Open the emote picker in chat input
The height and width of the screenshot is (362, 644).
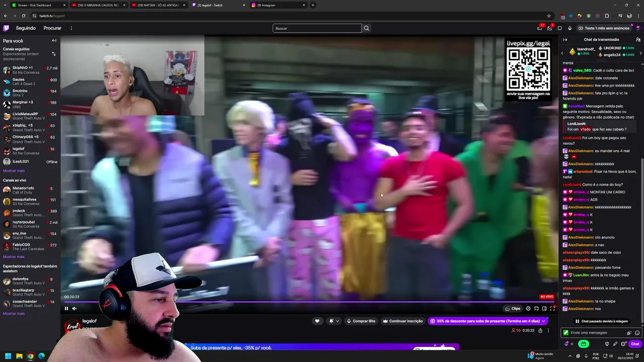[637, 333]
